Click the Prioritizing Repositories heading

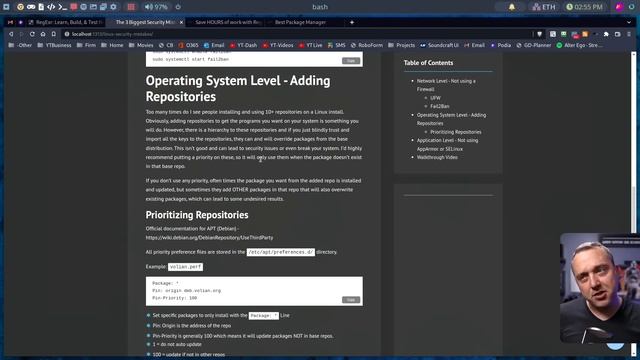click(197, 215)
